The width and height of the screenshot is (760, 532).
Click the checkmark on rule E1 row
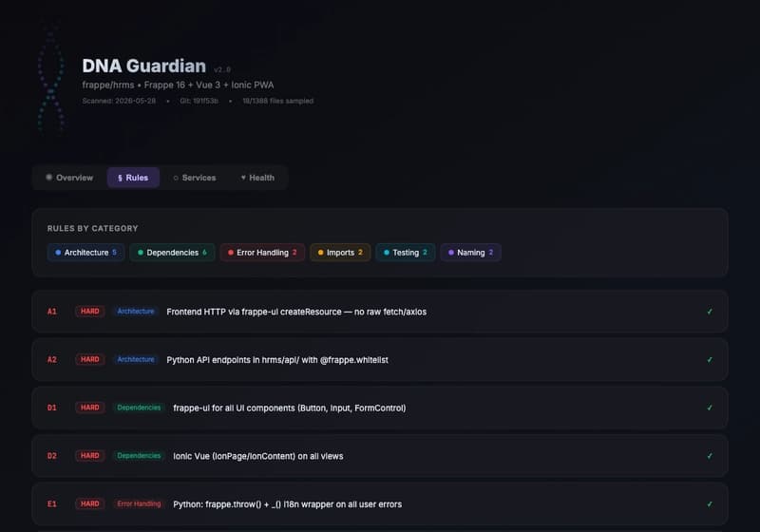[x=710, y=503]
